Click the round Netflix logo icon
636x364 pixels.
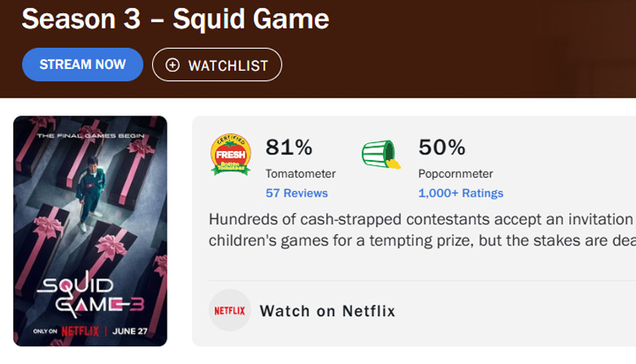tap(229, 310)
